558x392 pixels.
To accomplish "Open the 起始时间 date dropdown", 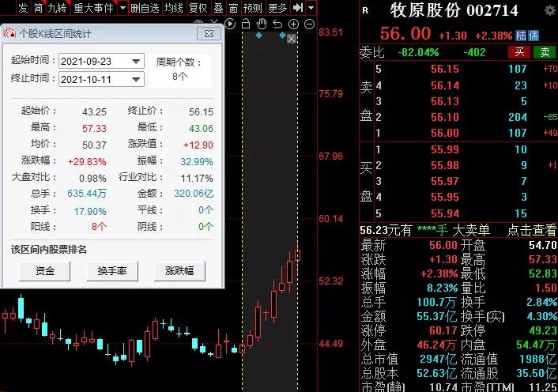I will pos(136,61).
